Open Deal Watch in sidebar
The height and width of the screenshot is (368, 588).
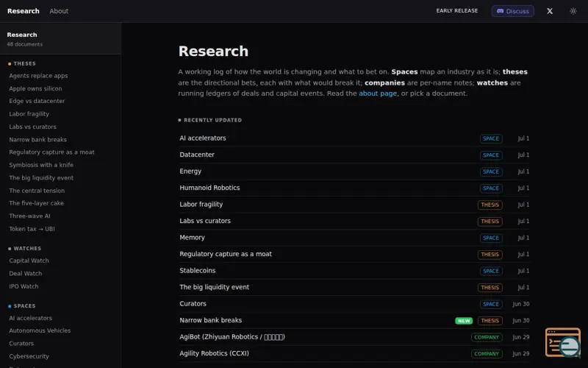click(x=26, y=273)
